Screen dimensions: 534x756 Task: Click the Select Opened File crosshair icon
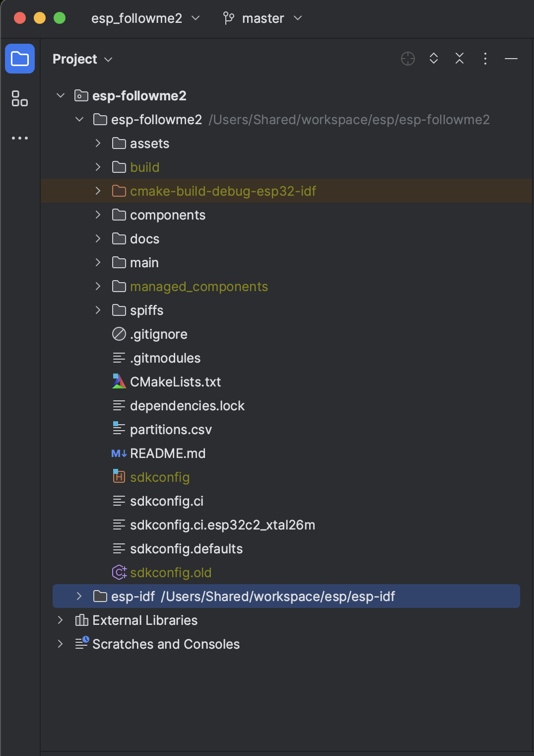pos(408,59)
